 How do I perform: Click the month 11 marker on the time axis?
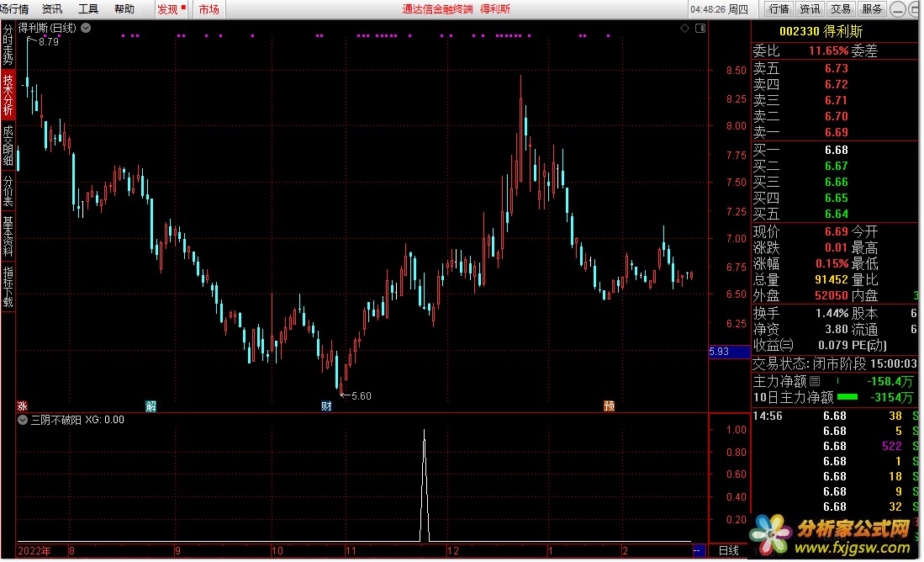[351, 551]
